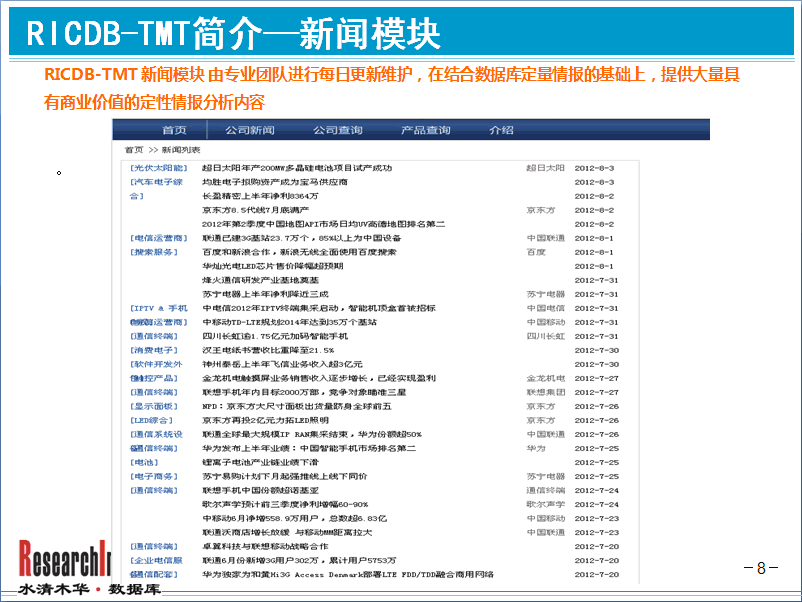This screenshot has width=802, height=602.
Task: Click company name 百度 in source column
Action: pos(536,252)
